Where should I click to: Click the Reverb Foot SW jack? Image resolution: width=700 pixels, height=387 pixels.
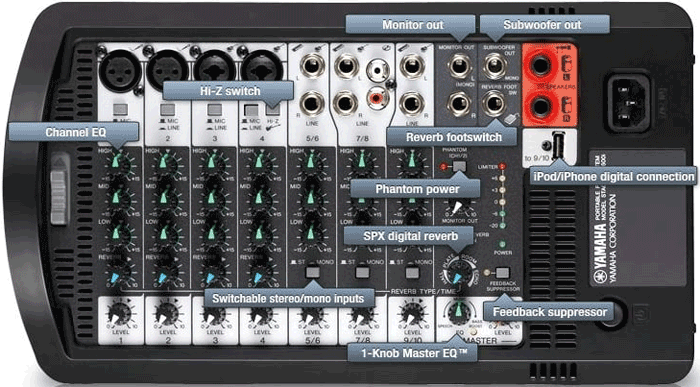(x=494, y=104)
